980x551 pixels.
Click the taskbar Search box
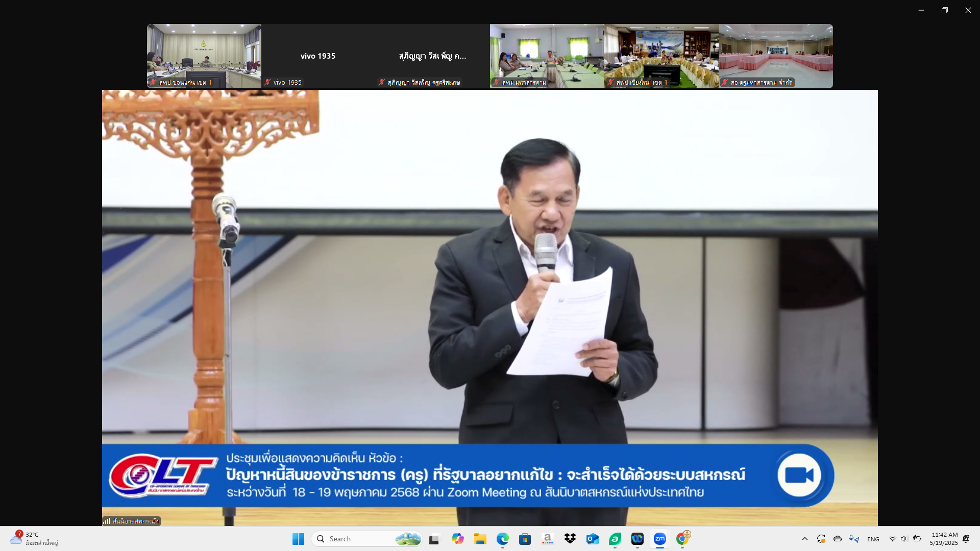click(367, 539)
